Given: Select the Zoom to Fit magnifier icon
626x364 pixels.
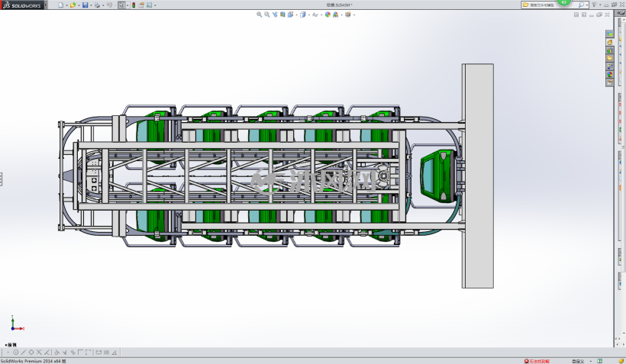Looking at the screenshot, I should tap(259, 14).
